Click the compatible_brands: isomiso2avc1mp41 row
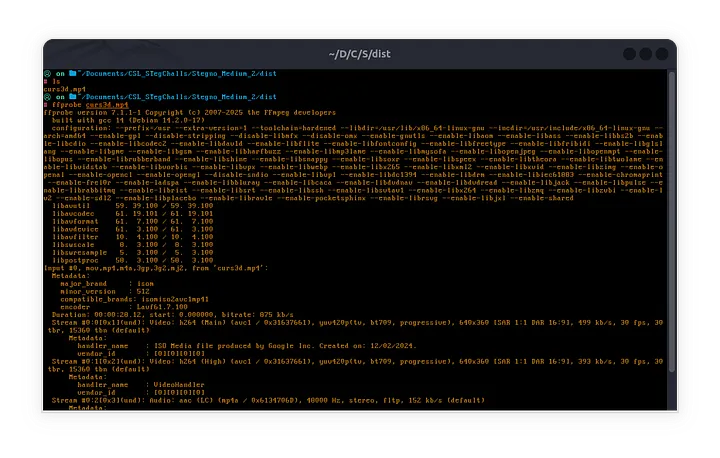Screen dimensions: 720x458 point(135,300)
